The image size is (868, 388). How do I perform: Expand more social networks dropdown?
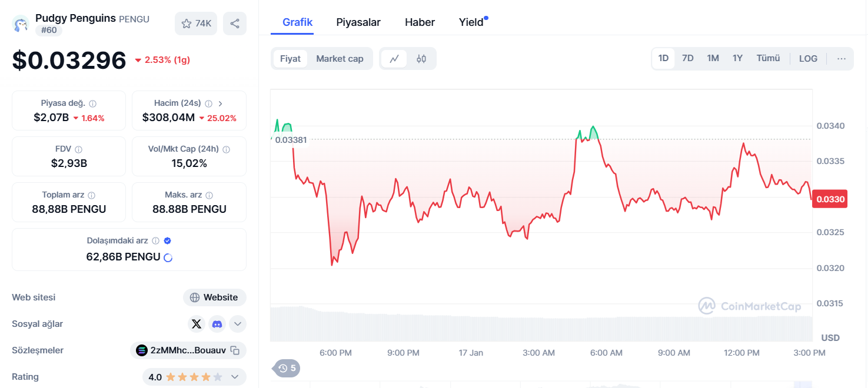238,324
